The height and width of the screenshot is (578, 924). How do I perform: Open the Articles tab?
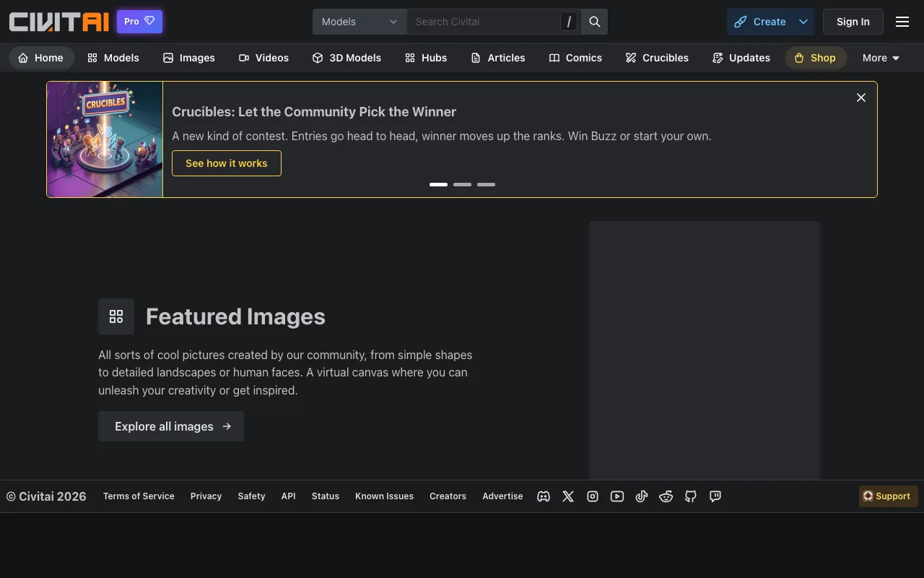(x=498, y=58)
